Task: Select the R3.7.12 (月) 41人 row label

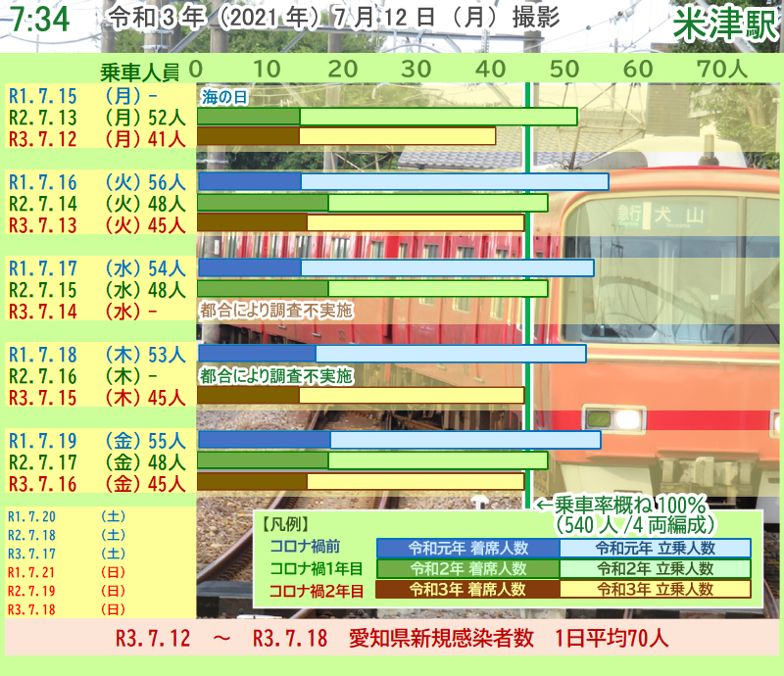Action: coord(97,139)
